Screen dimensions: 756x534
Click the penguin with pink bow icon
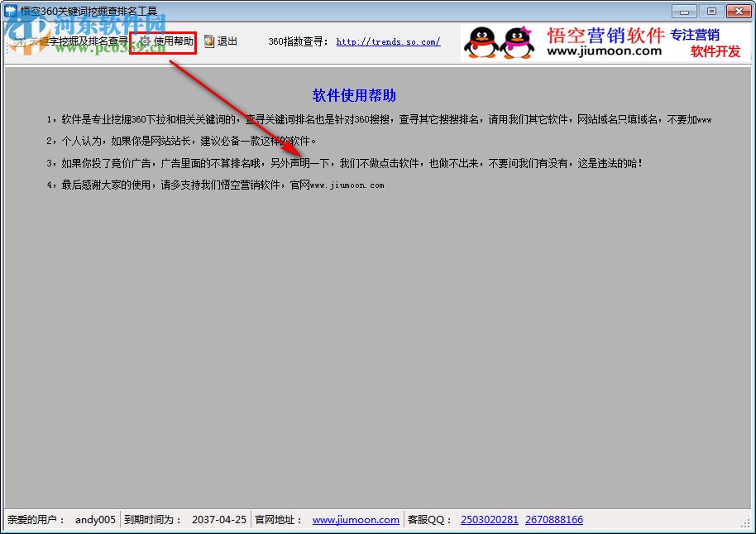pos(517,42)
